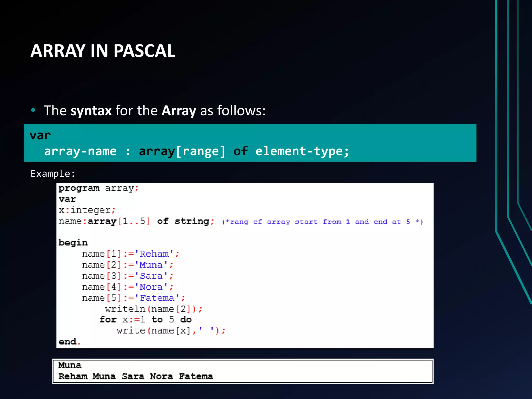Click the name[3]:='Sara' assignment
532x399 pixels.
(128, 276)
